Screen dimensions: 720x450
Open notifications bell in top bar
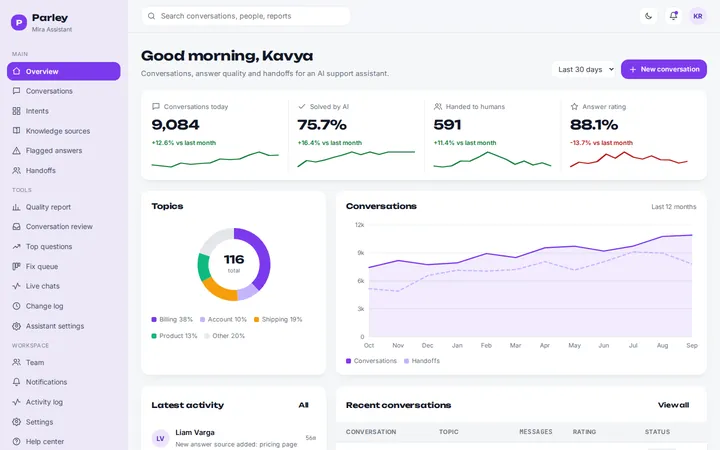click(x=673, y=16)
